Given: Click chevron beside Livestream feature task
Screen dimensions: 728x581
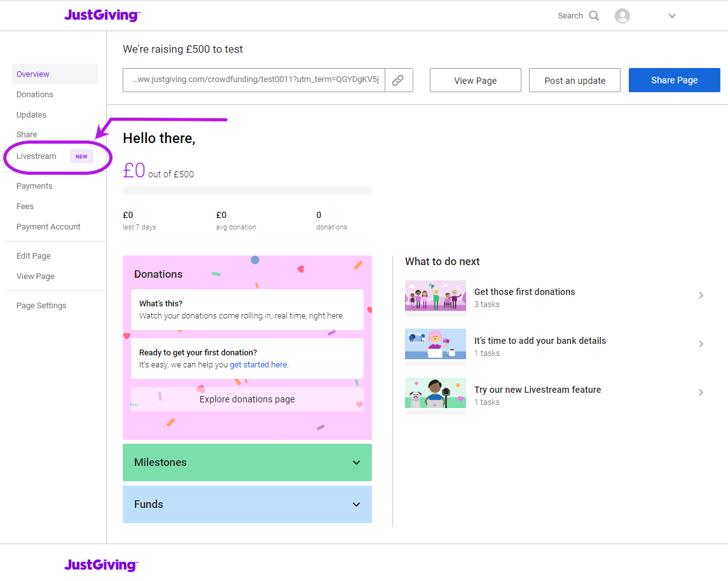Looking at the screenshot, I should coord(701,393).
